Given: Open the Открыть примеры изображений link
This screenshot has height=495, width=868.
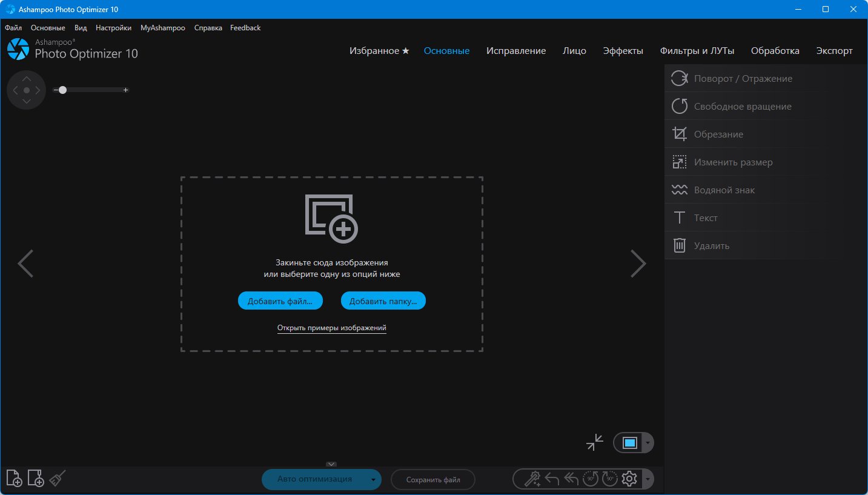Looking at the screenshot, I should click(x=331, y=328).
